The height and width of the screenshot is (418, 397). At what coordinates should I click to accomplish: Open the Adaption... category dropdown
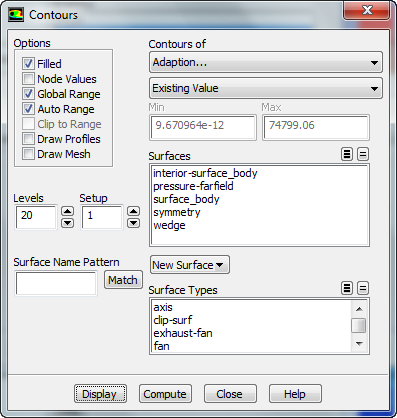pos(266,62)
